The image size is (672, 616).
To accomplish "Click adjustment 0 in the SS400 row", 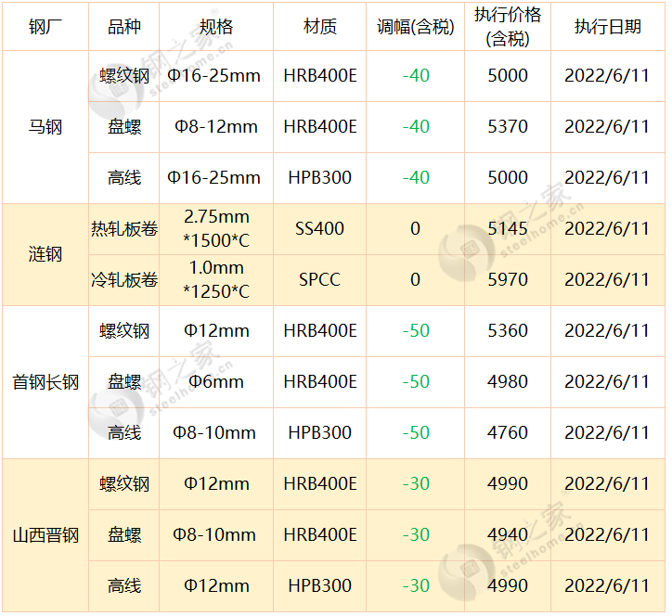I will [415, 229].
